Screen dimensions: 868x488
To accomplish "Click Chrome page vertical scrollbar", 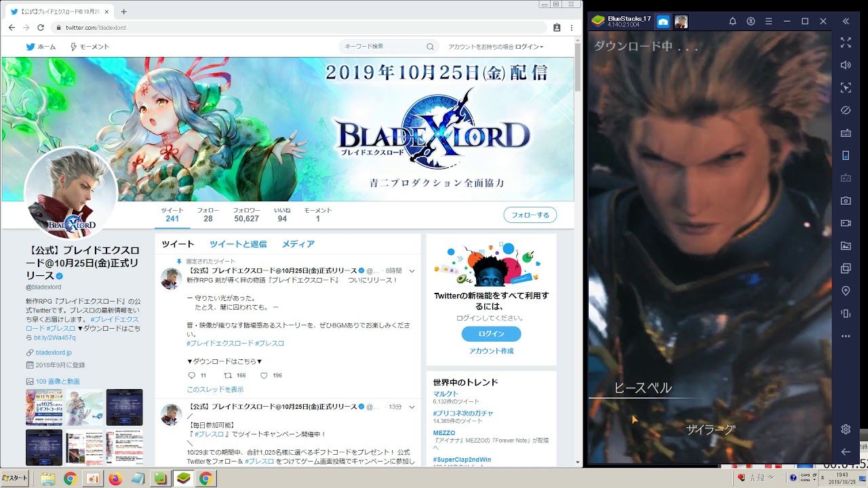I will tap(578, 66).
